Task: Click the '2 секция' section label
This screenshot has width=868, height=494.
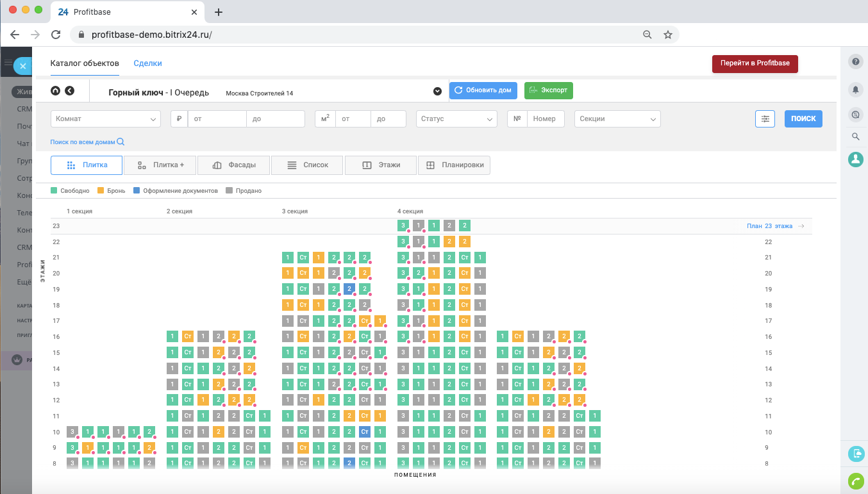Action: click(179, 211)
